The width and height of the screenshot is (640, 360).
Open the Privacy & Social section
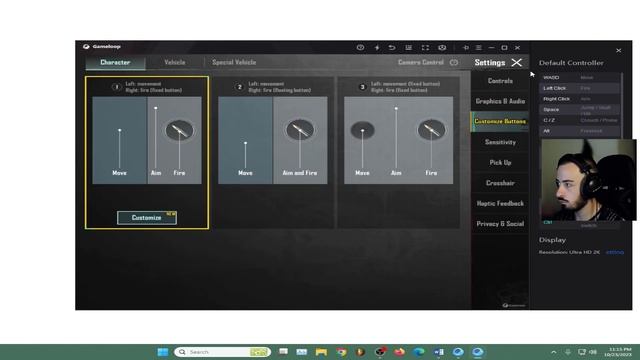tap(500, 224)
